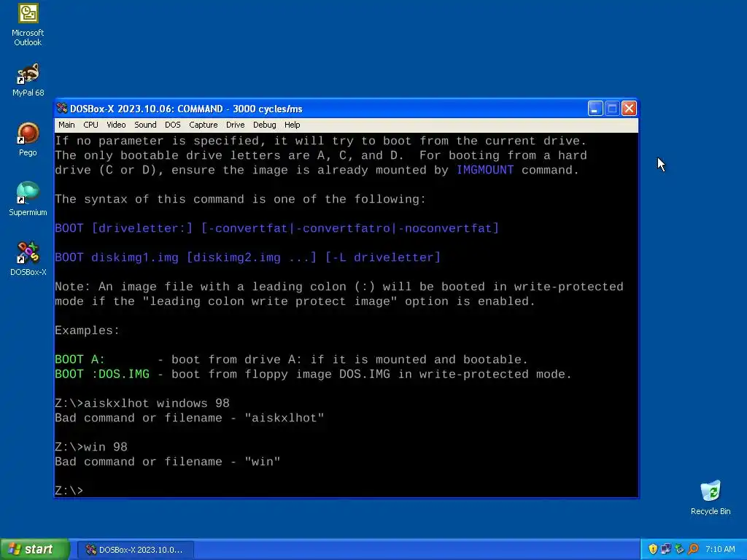Select the Recycle Bin icon
Viewport: 747px width, 560px height.
click(711, 497)
